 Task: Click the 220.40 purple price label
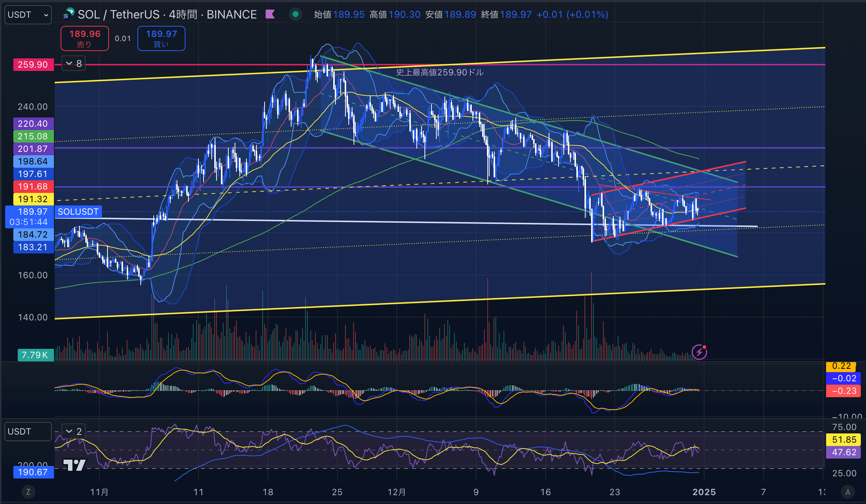tap(33, 124)
